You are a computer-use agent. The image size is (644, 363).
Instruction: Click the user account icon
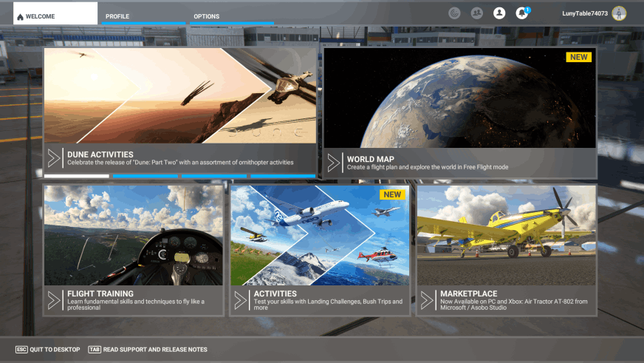(x=499, y=13)
